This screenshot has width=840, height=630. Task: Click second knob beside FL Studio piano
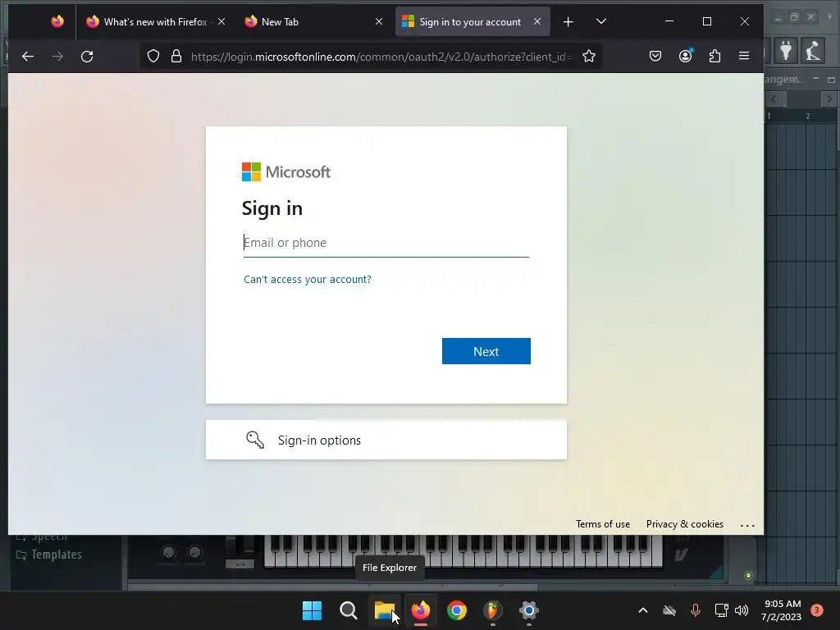tap(194, 552)
